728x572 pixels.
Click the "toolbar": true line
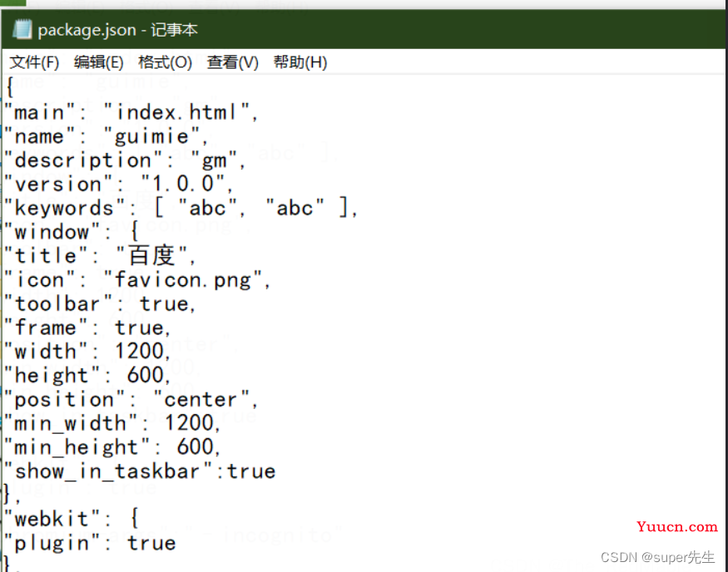(x=100, y=303)
